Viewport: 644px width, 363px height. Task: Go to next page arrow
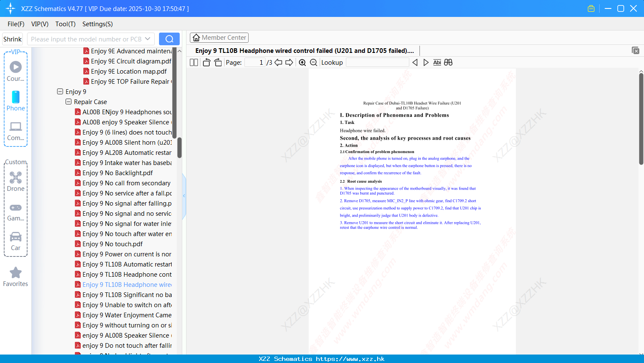(x=289, y=62)
